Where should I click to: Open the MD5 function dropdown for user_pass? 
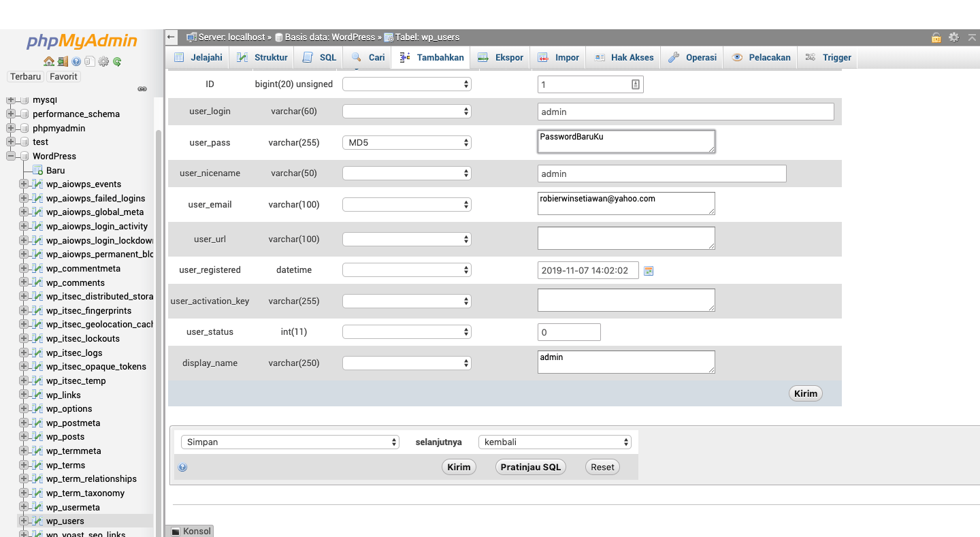(407, 142)
